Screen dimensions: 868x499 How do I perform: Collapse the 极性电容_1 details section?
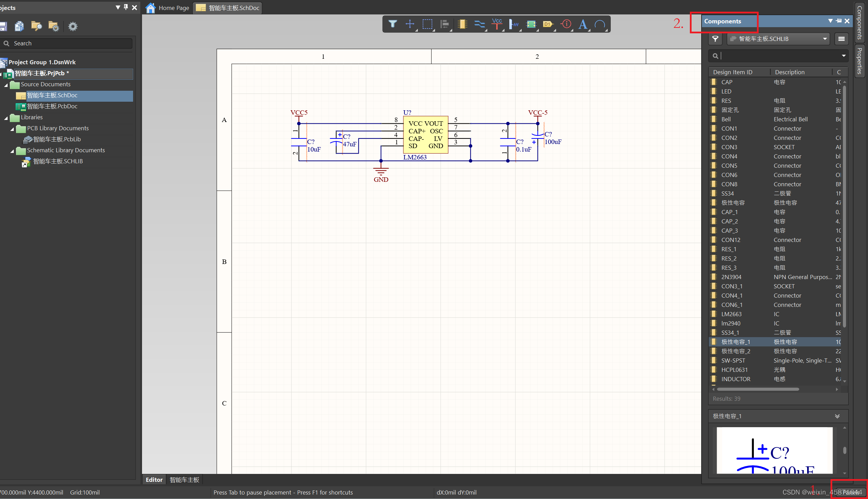837,416
